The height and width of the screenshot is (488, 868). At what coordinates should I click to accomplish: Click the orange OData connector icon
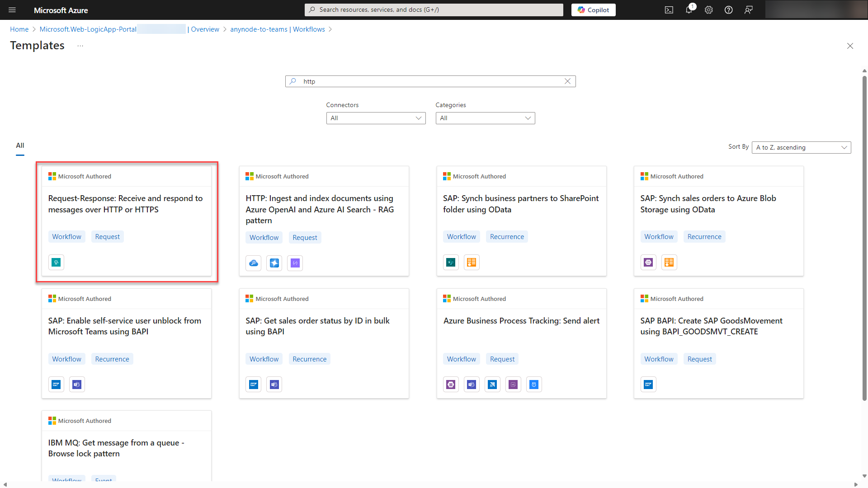click(472, 262)
